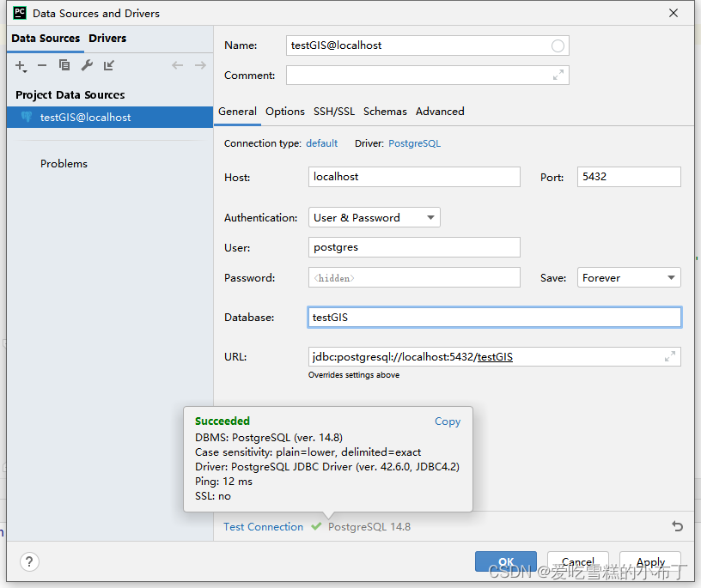Open the Authentication dropdown
The height and width of the screenshot is (588, 701).
point(375,217)
